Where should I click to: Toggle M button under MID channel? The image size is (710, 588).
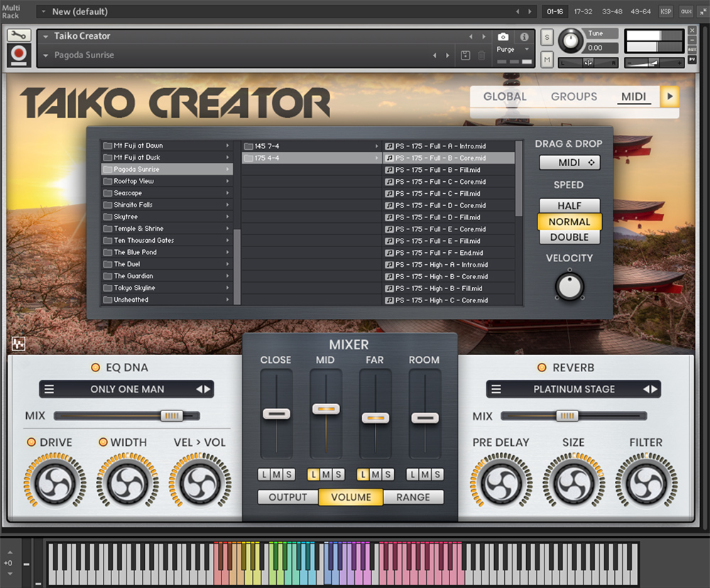pyautogui.click(x=326, y=474)
